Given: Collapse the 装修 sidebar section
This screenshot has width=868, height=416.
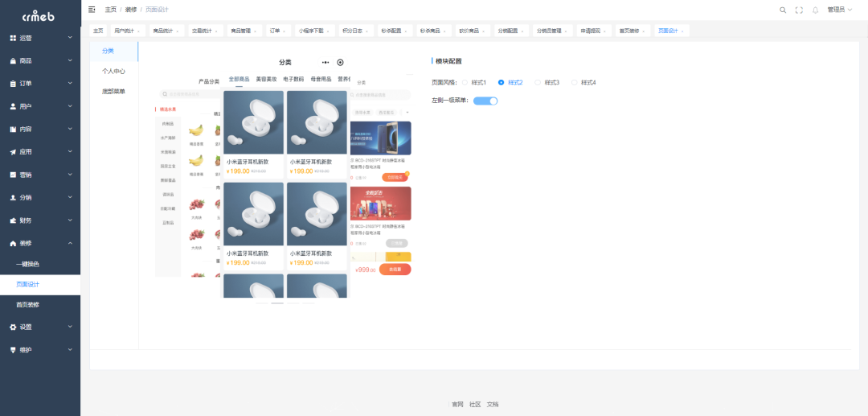Looking at the screenshot, I should pyautogui.click(x=40, y=243).
